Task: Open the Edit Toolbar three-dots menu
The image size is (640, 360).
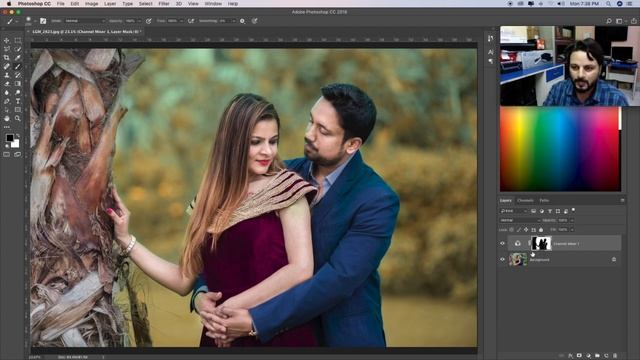Action: [7, 127]
